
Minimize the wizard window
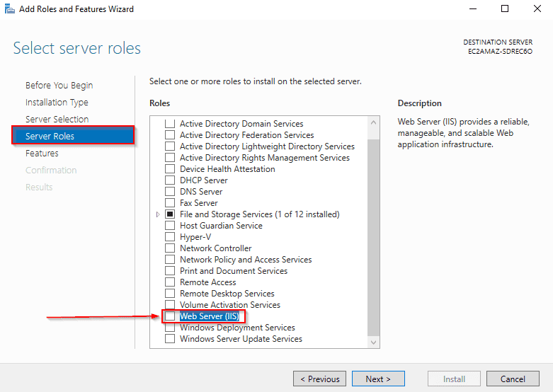coord(473,8)
